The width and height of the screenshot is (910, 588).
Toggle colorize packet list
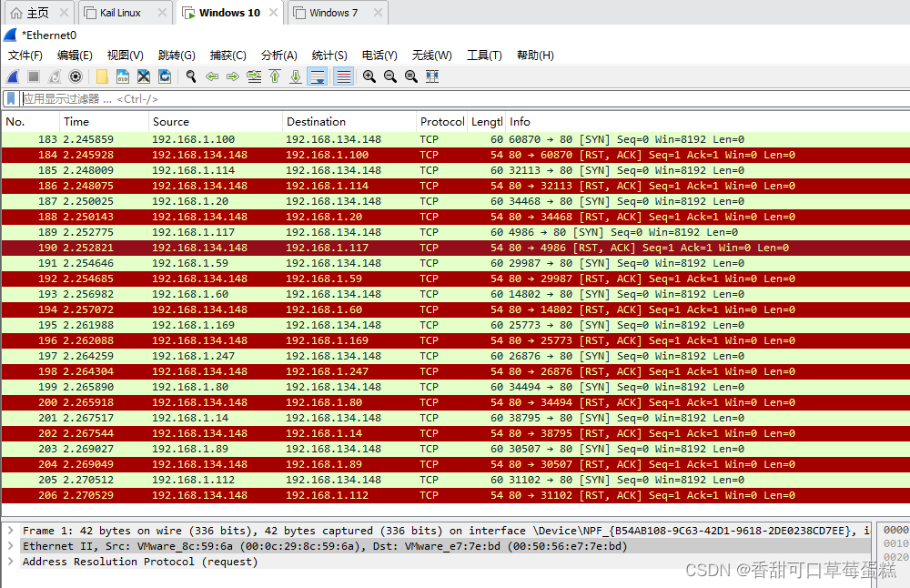tap(342, 76)
